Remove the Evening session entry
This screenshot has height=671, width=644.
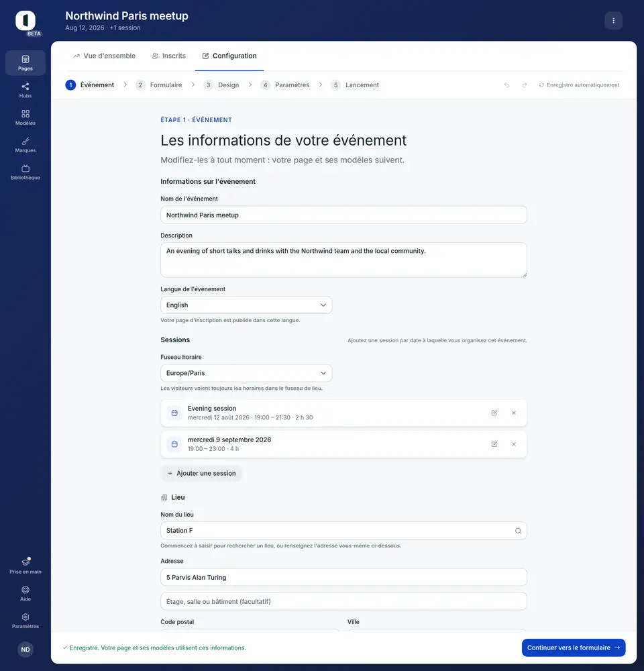coord(514,413)
